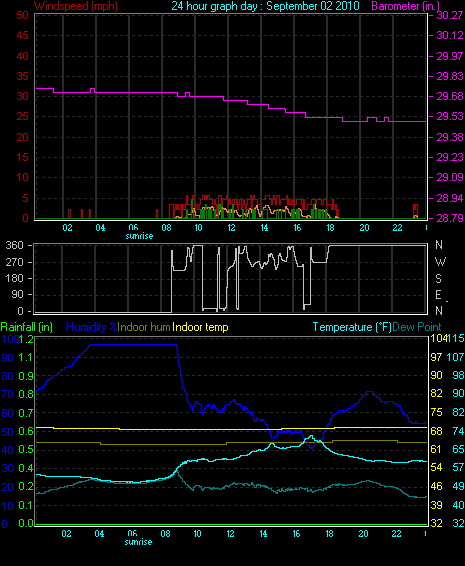Click the 360 degree wind direction label

tap(14, 245)
